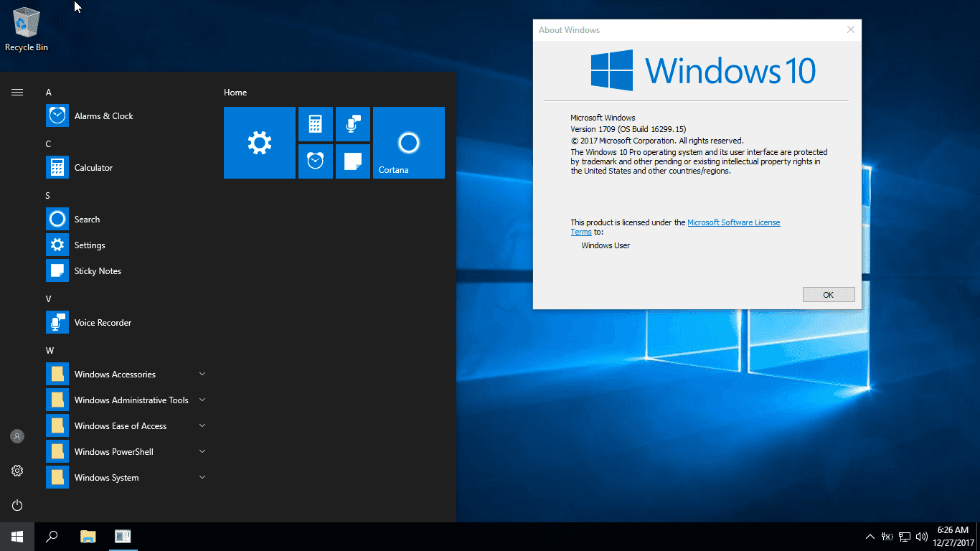
Task: Open the volume control in system tray
Action: [922, 536]
